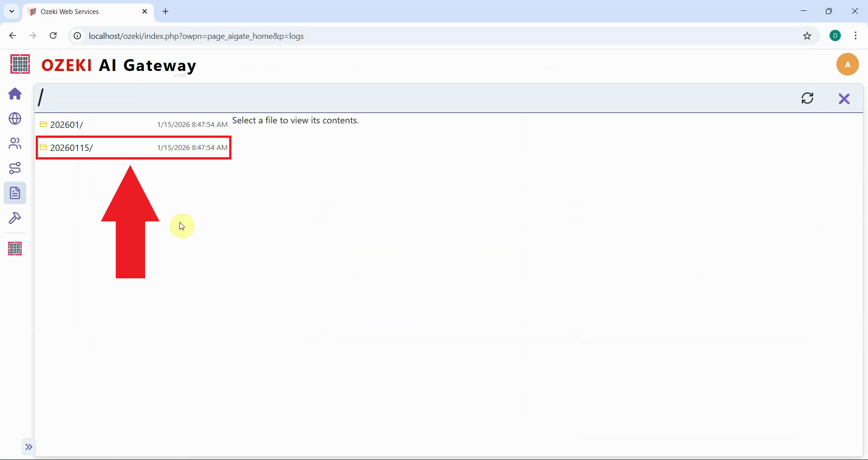
Task: Click the folder icon beside 202601/
Action: [43, 124]
